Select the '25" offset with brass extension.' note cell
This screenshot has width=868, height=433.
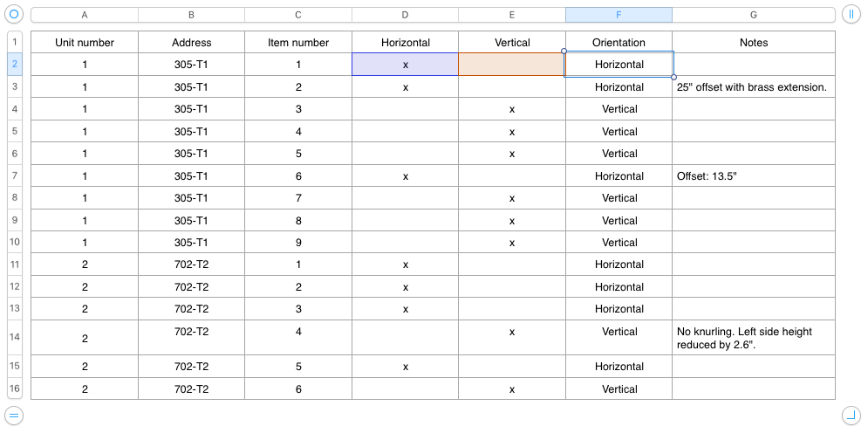click(753, 87)
